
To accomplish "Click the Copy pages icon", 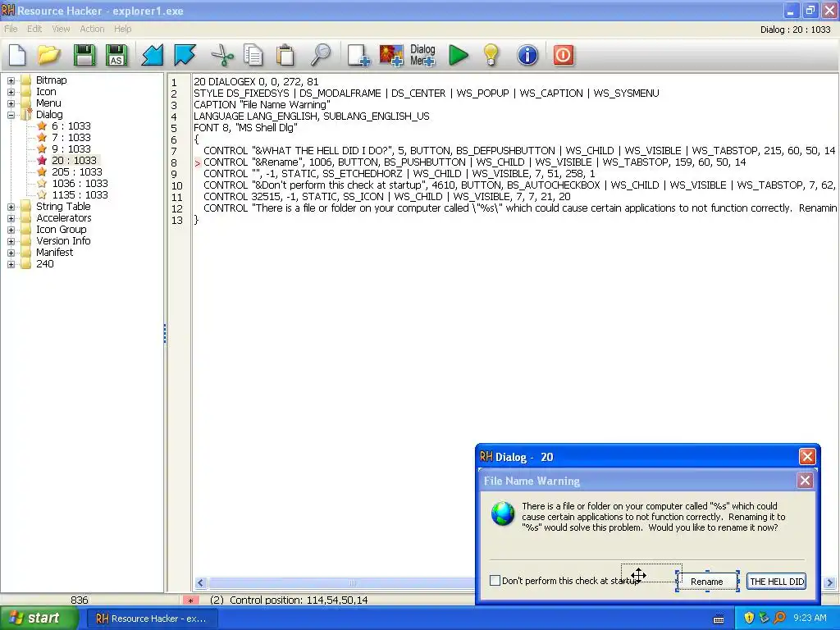I will (x=253, y=55).
